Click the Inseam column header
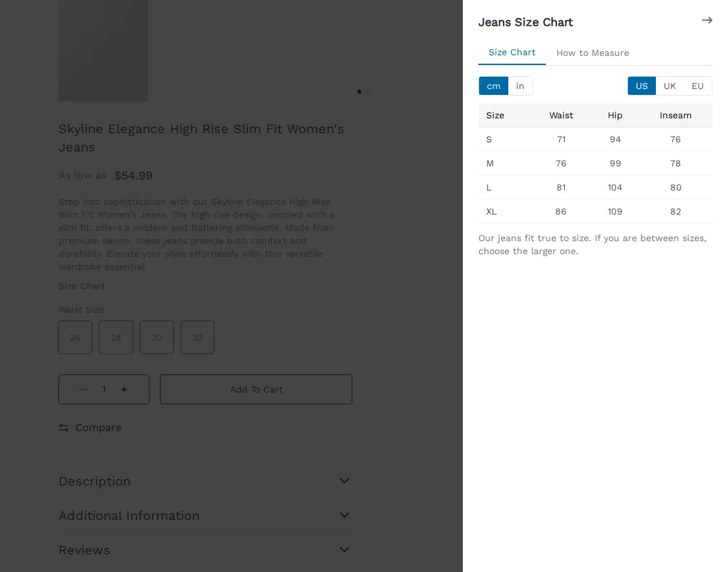Image resolution: width=728 pixels, height=572 pixels. pyautogui.click(x=675, y=116)
